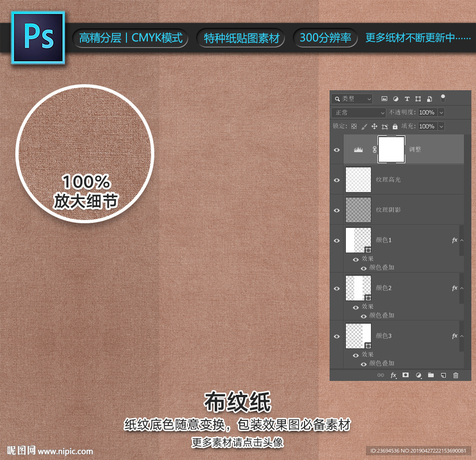Click the link layers icon

coord(381,375)
